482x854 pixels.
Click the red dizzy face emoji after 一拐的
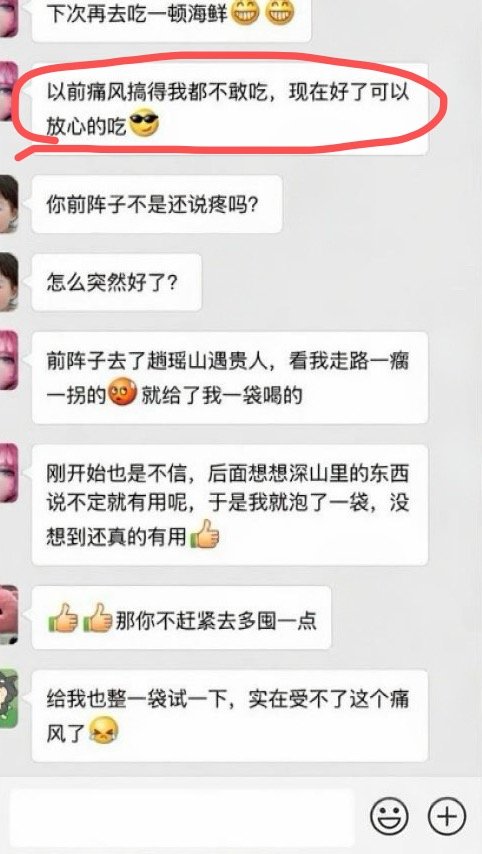(123, 394)
